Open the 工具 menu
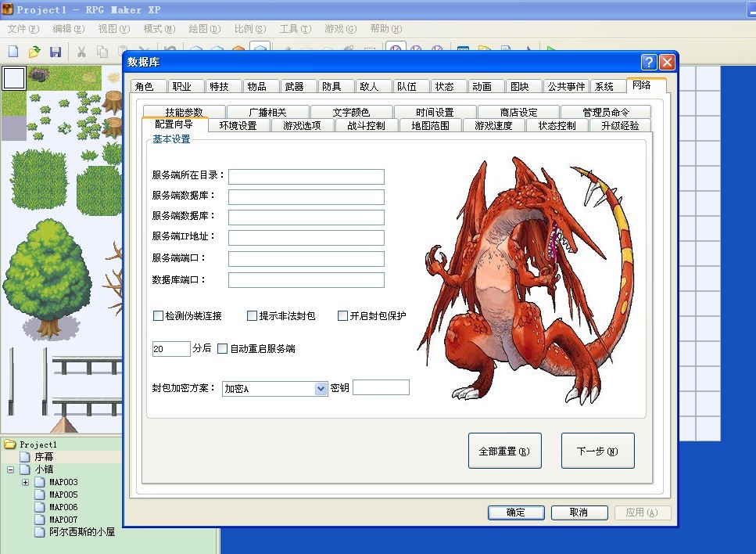The width and height of the screenshot is (756, 554). [296, 29]
